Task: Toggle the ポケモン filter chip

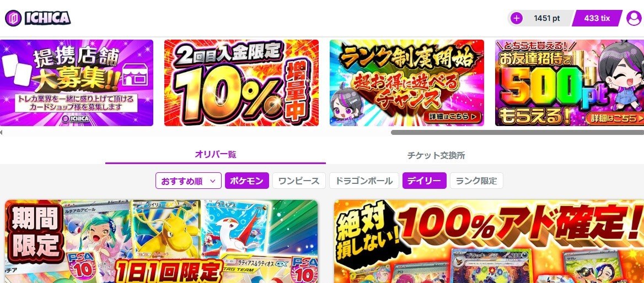Action: (x=247, y=181)
